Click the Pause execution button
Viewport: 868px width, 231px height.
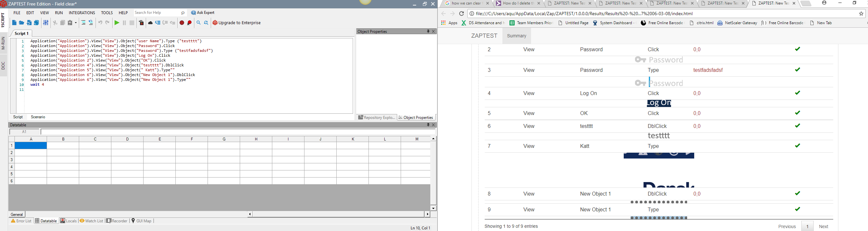[124, 23]
